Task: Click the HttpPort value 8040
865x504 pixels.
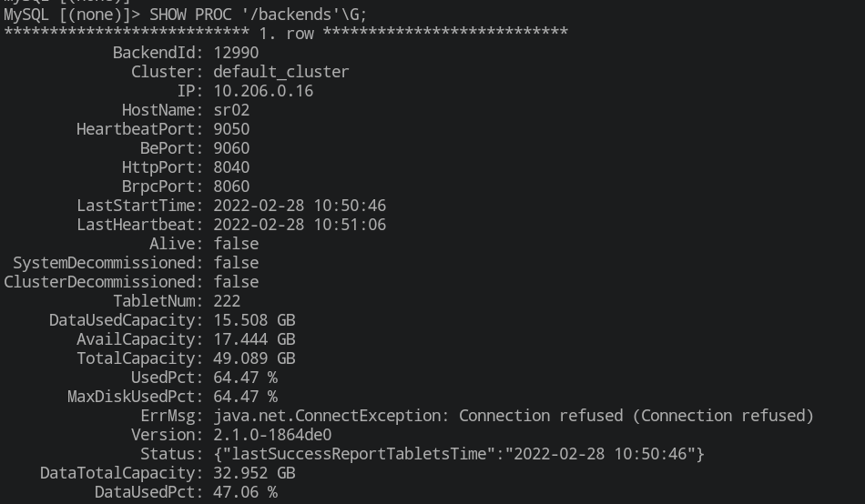Action: (231, 167)
